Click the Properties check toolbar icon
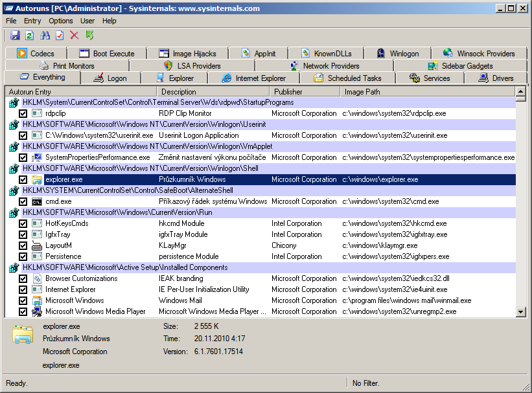This screenshot has width=532, height=393. click(60, 35)
